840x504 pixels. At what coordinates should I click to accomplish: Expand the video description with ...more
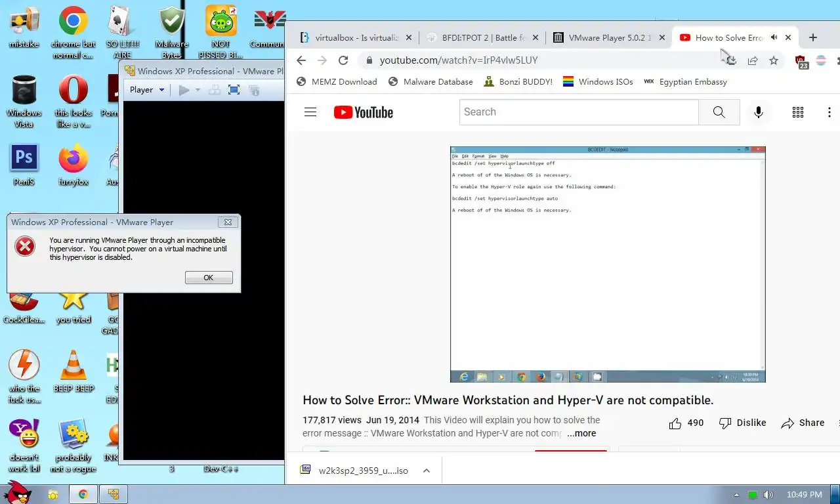[x=581, y=433]
